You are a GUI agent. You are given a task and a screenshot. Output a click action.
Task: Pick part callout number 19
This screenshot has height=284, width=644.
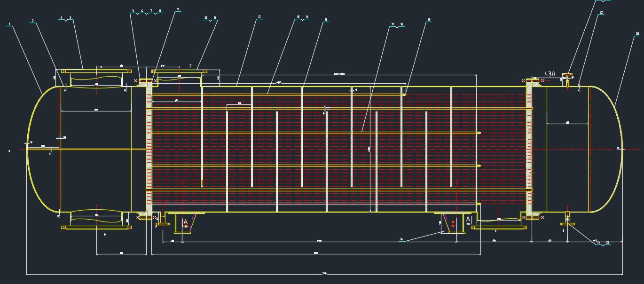click(x=429, y=20)
